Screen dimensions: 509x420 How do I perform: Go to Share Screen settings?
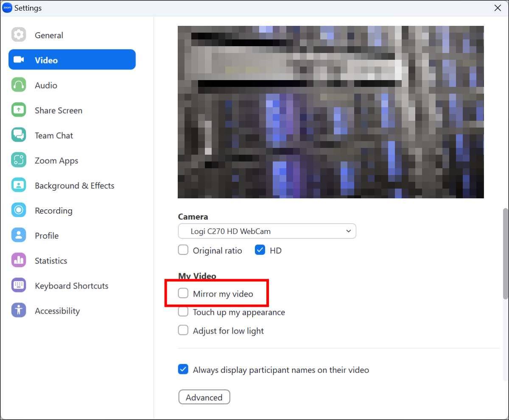point(72,110)
